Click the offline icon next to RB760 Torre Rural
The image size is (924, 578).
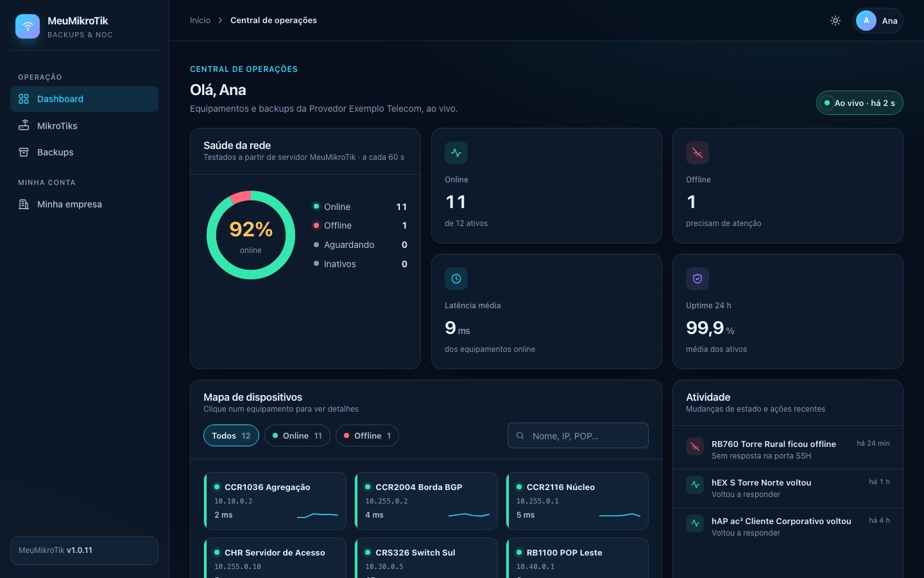point(695,446)
